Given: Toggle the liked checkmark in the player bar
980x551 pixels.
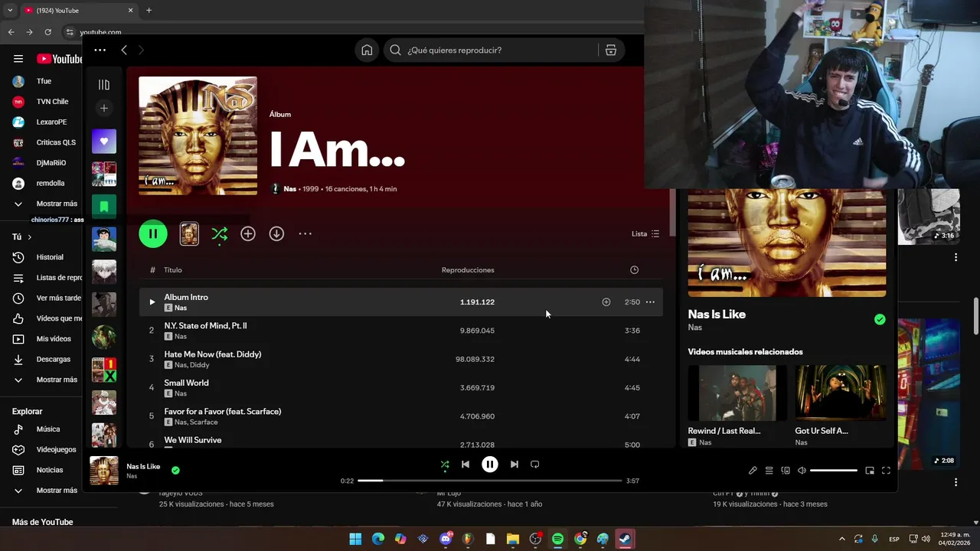Looking at the screenshot, I should point(175,471).
